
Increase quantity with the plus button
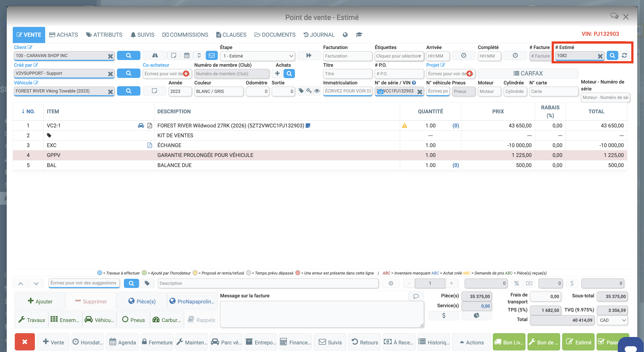point(451,283)
